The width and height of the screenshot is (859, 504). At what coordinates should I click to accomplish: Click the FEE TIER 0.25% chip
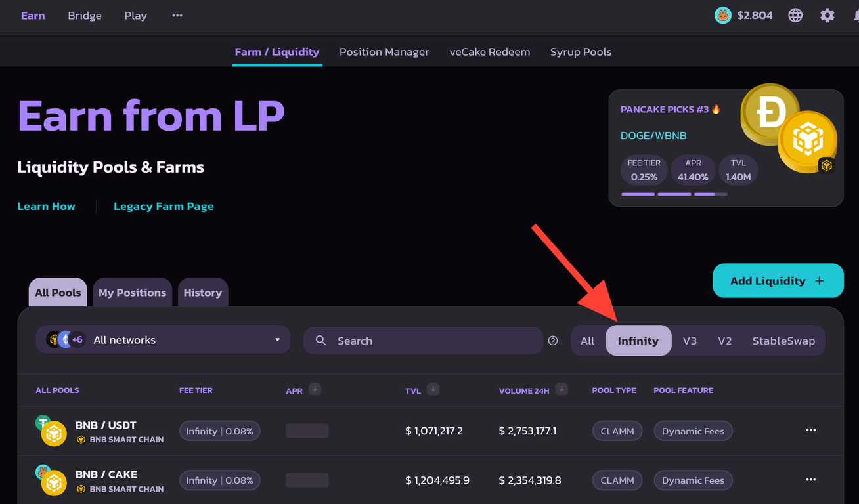[644, 170]
